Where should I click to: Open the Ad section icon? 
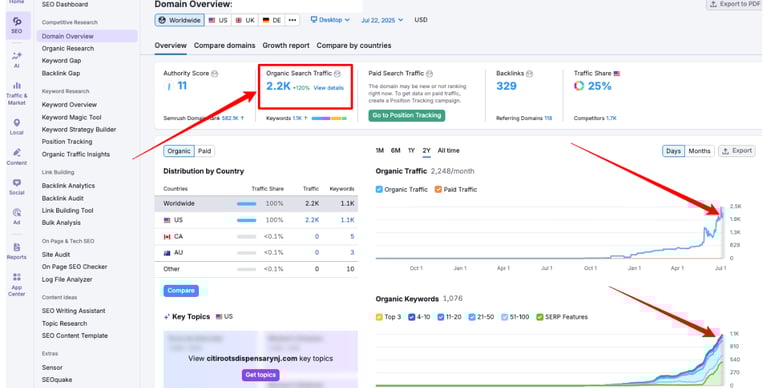point(17,212)
